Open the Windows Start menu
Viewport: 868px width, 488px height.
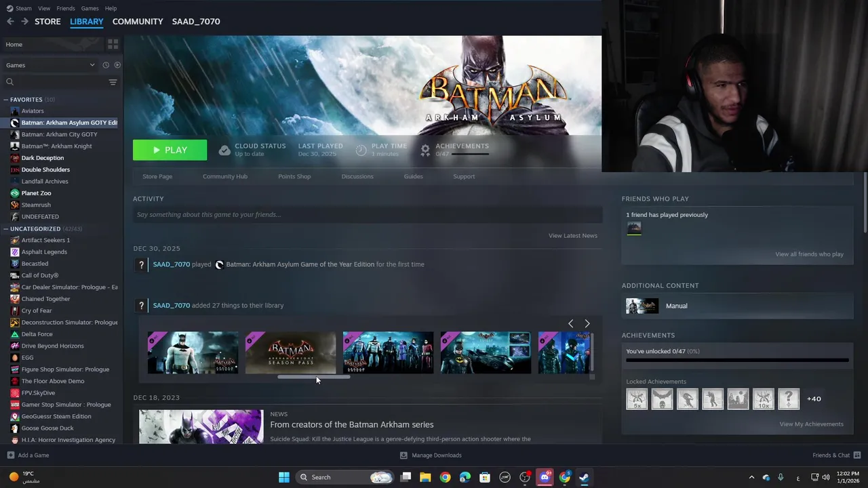tap(284, 477)
